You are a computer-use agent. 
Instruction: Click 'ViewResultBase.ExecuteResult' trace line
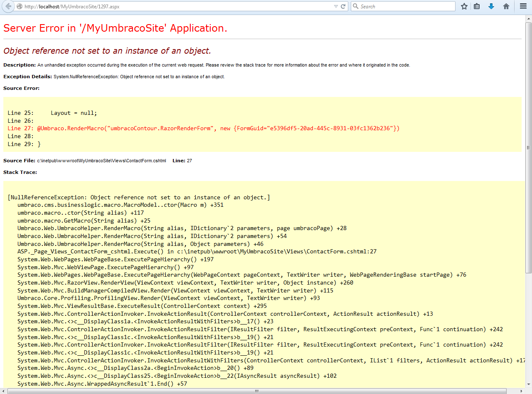click(x=142, y=306)
